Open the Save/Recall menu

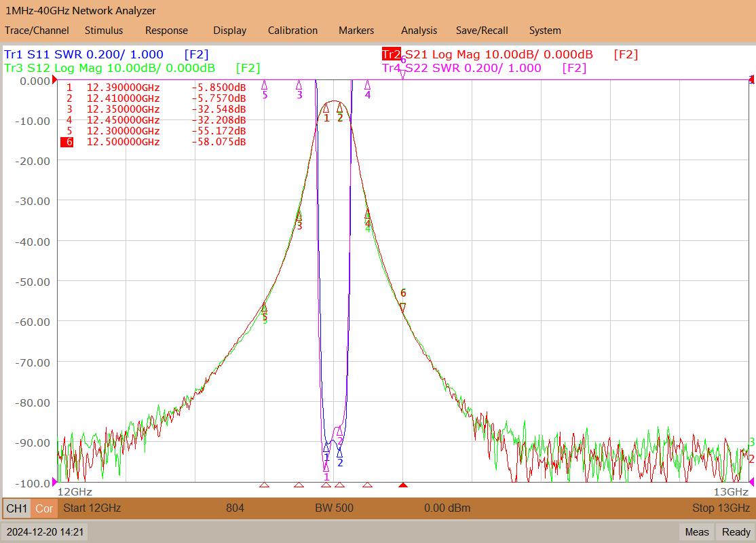(482, 31)
